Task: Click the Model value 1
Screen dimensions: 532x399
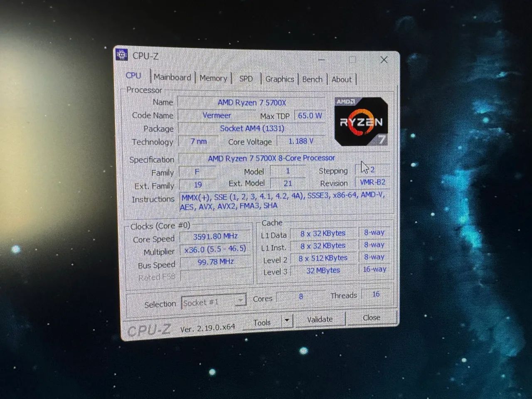Action: coord(288,171)
